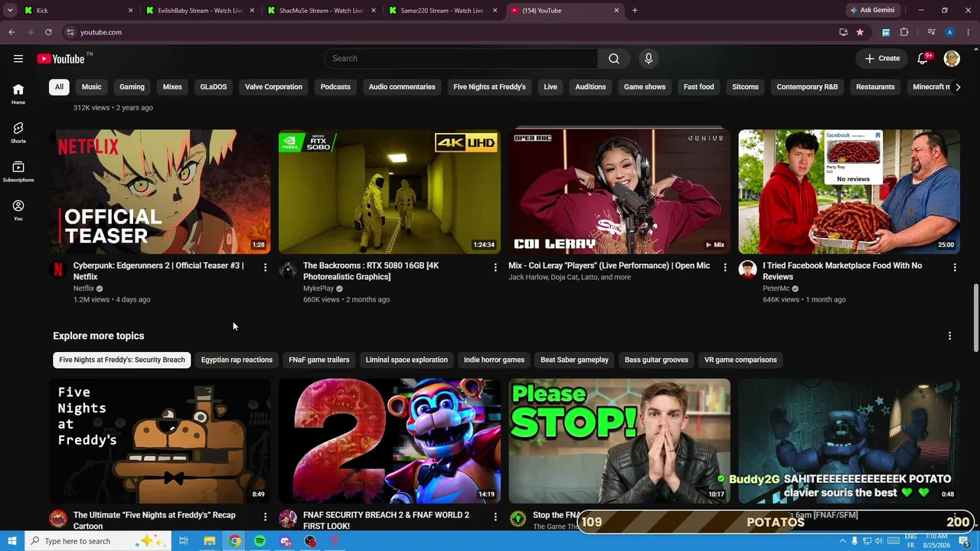Click the magnifier search button
The width and height of the screenshot is (980, 551).
[614, 58]
